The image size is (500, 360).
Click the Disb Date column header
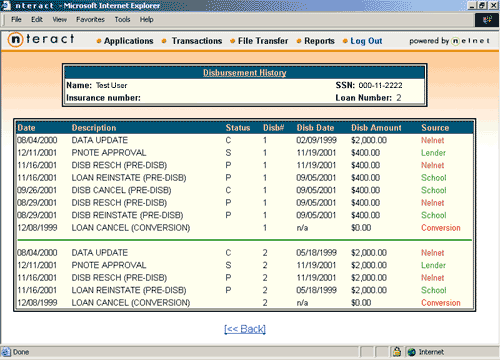[315, 128]
